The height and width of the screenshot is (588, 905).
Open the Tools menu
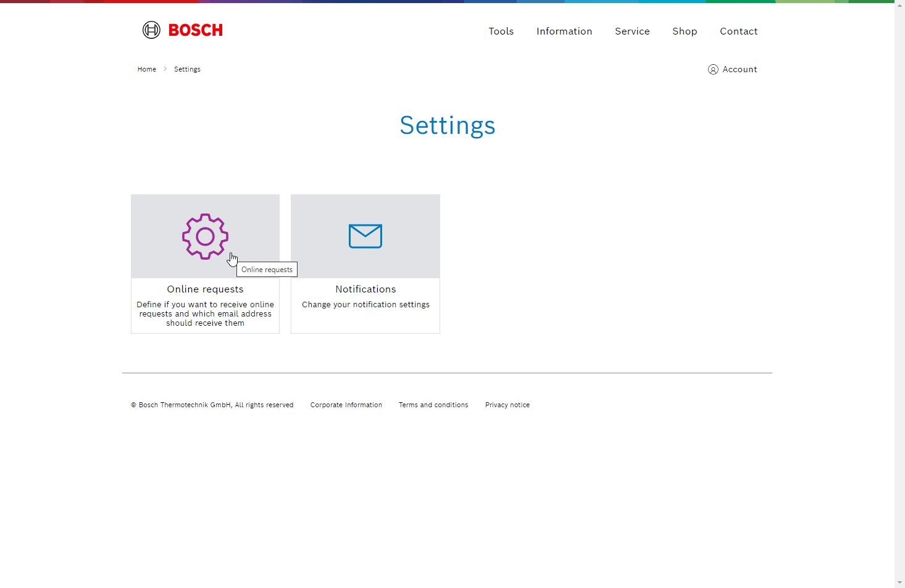501,31
